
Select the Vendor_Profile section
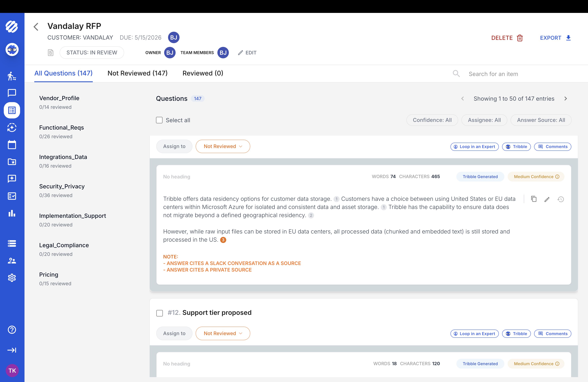pos(59,102)
